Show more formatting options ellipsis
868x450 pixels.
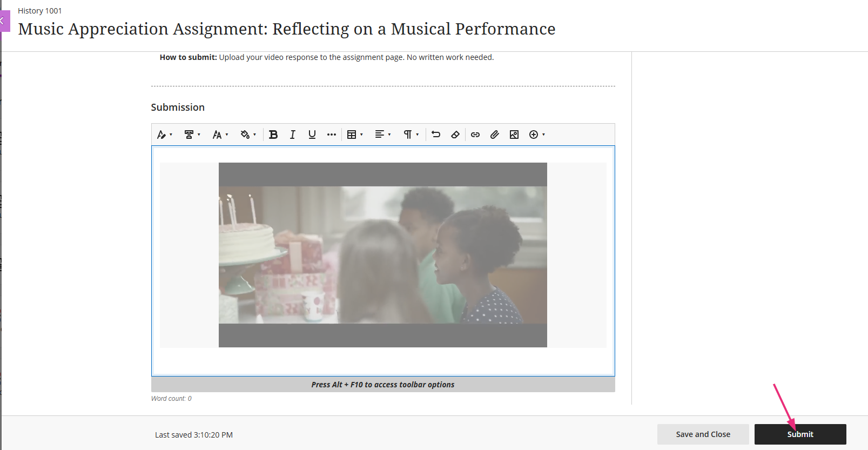pos(331,135)
